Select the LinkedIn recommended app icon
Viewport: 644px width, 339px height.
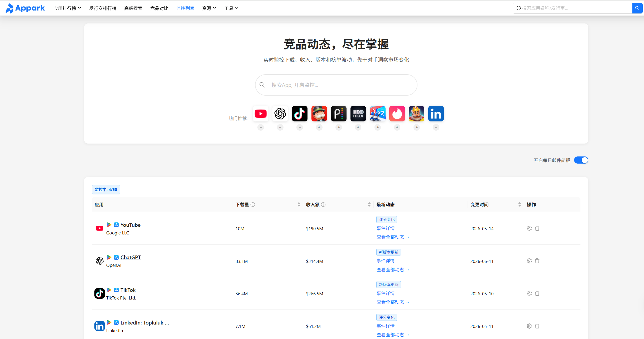436,114
